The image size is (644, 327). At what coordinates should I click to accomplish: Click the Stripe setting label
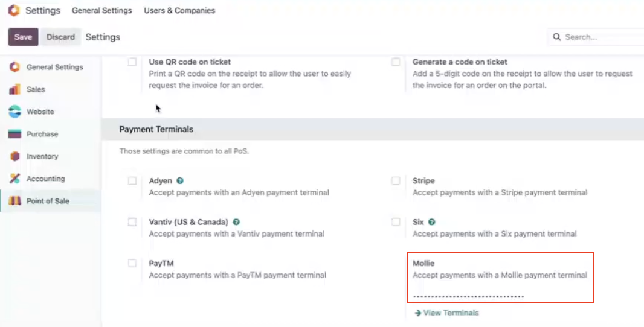pos(423,180)
